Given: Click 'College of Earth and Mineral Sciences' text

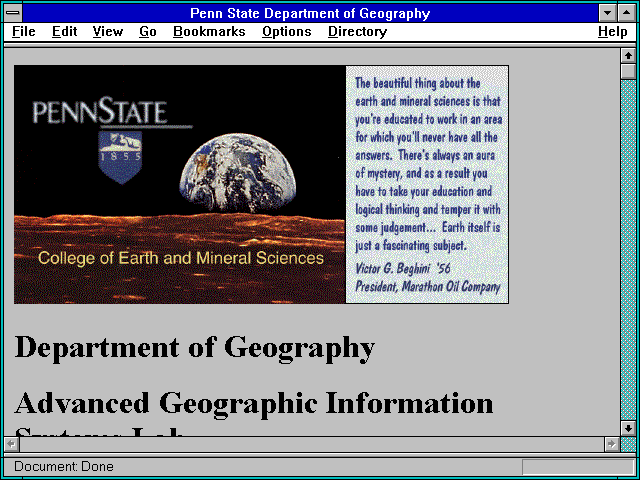Looking at the screenshot, I should [x=181, y=258].
